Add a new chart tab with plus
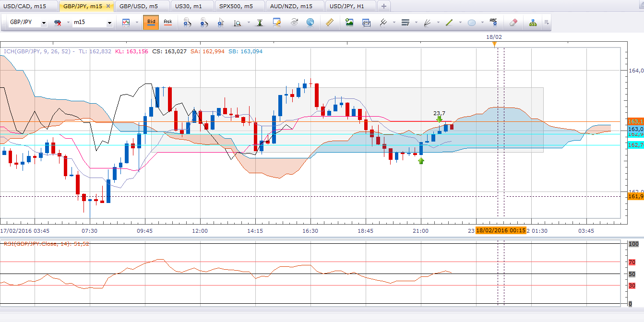The image size is (644, 322). pos(384,6)
